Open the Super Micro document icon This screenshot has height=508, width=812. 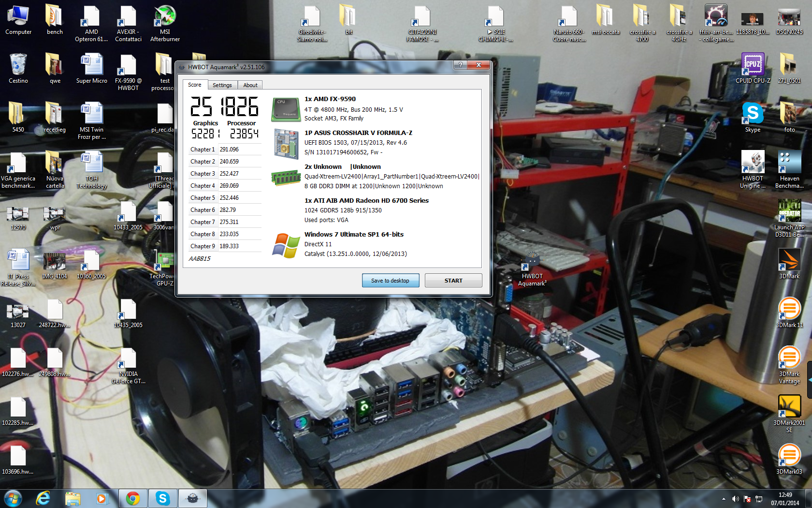click(92, 69)
